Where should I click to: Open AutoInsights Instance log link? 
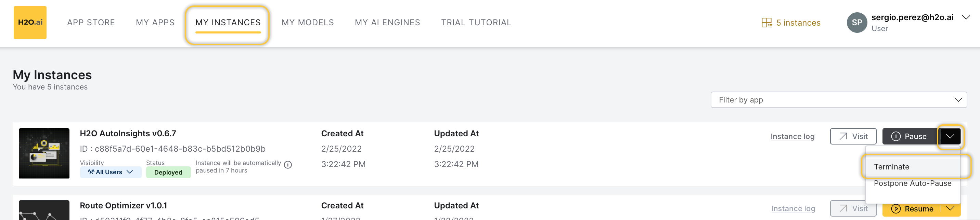(792, 136)
